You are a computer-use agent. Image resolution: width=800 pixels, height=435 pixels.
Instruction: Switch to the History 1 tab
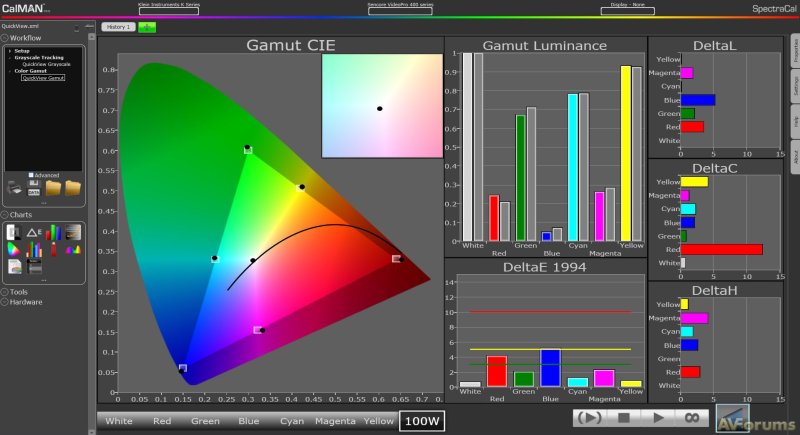click(117, 27)
